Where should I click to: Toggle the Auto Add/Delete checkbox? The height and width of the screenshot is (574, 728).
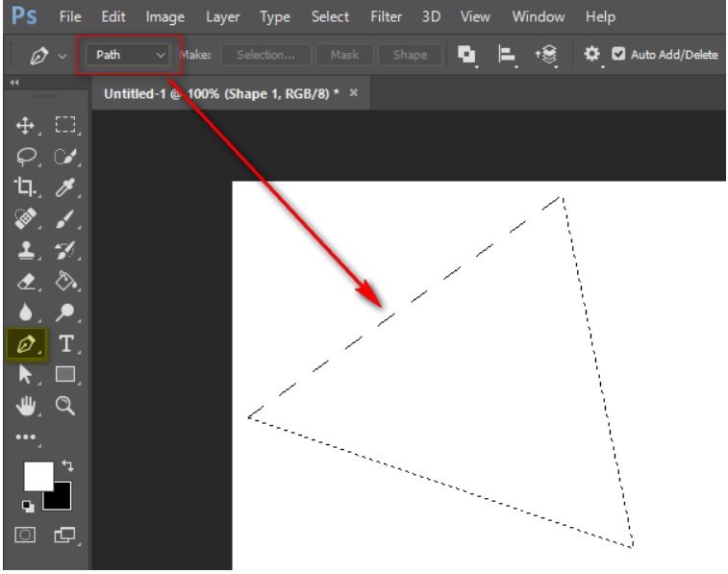pos(618,54)
